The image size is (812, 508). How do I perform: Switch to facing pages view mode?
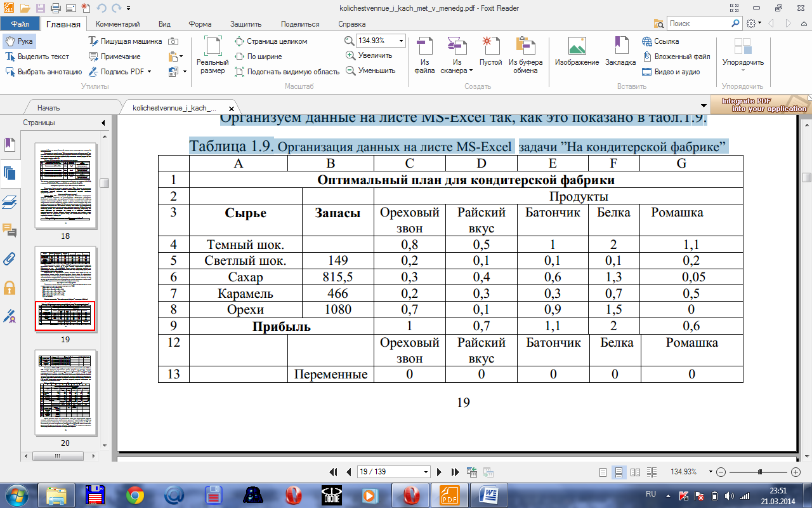coord(635,472)
